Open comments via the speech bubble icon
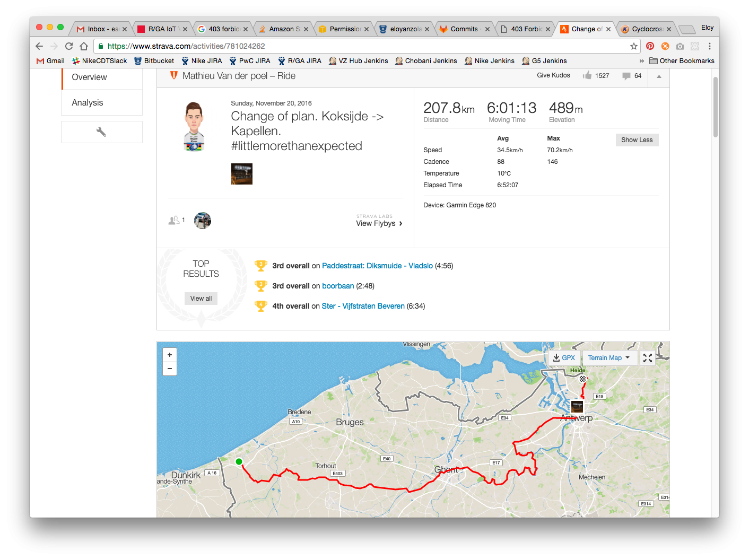This screenshot has height=560, width=749. [x=626, y=76]
